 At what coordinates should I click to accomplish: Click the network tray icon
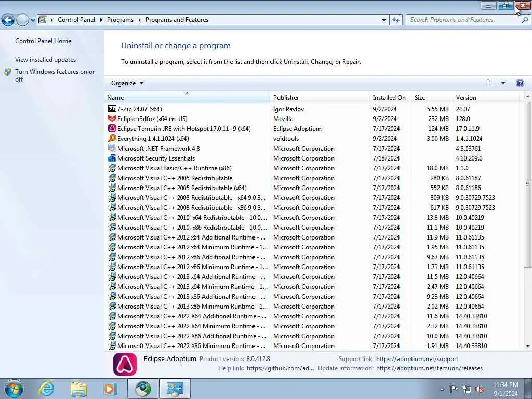pos(467,390)
